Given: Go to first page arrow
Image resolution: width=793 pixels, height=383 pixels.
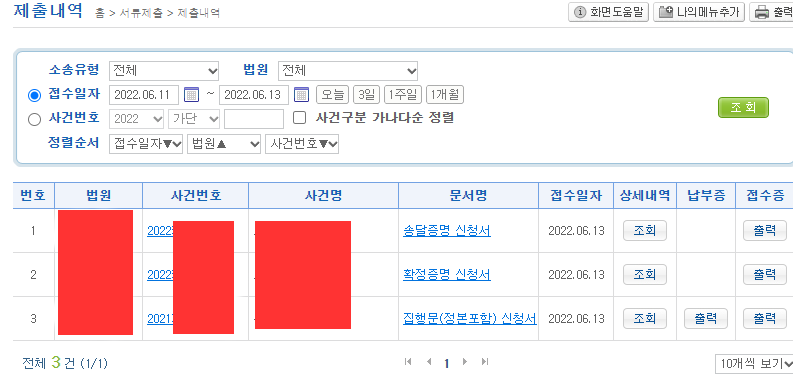Looking at the screenshot, I should tap(408, 362).
